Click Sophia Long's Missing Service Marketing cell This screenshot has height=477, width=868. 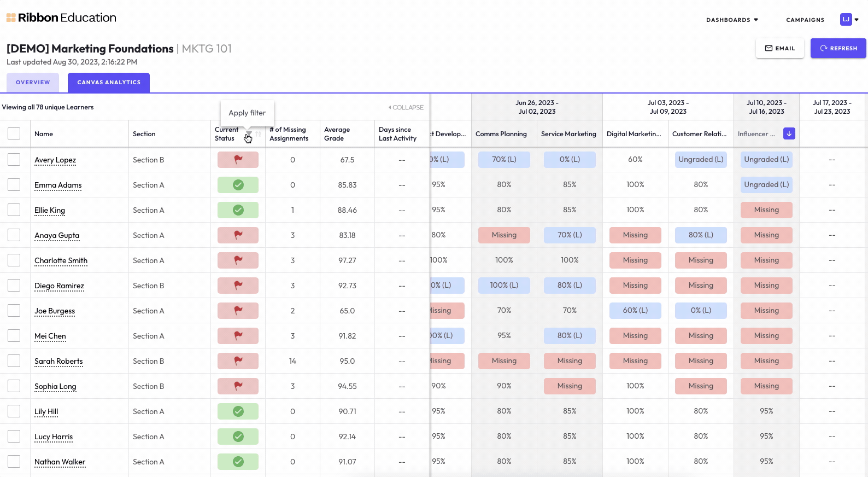(x=570, y=386)
